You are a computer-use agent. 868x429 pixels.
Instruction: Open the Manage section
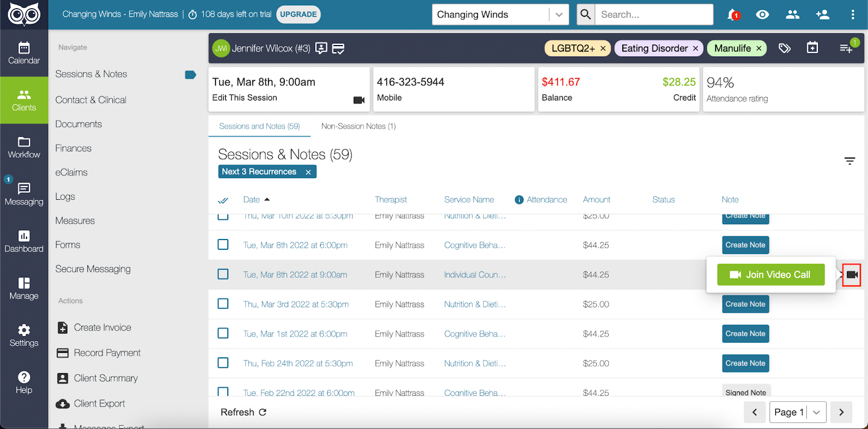pos(24,289)
